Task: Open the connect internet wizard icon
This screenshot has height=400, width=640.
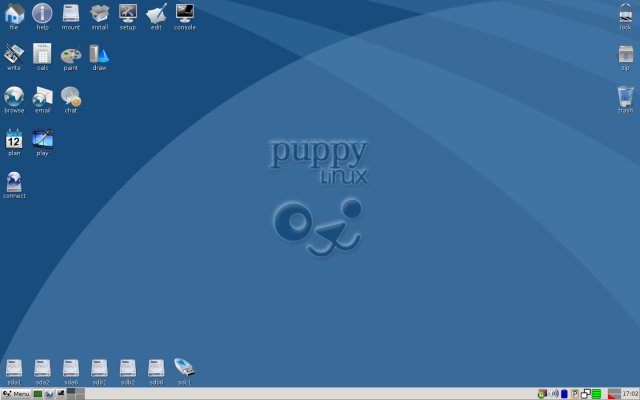Action: pyautogui.click(x=14, y=185)
